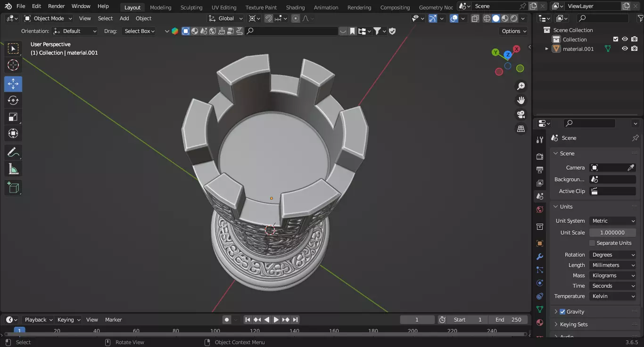Open the Rotation Degrees dropdown
This screenshot has height=347, width=644.
click(613, 255)
